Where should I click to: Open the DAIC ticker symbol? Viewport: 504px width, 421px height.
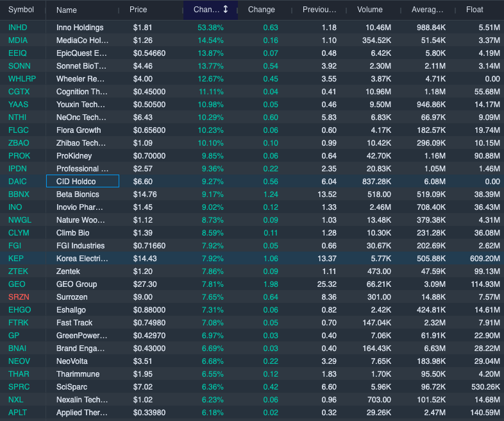(17, 182)
